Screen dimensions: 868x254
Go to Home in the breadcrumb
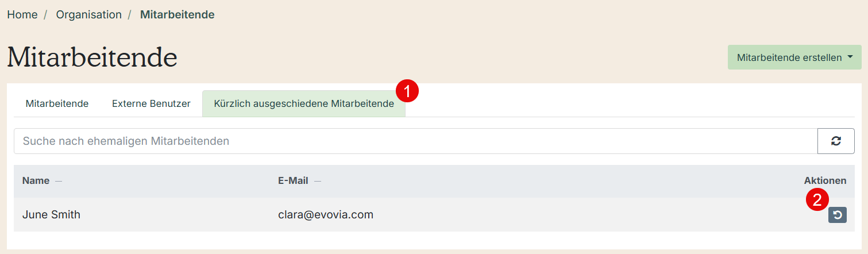[x=22, y=14]
